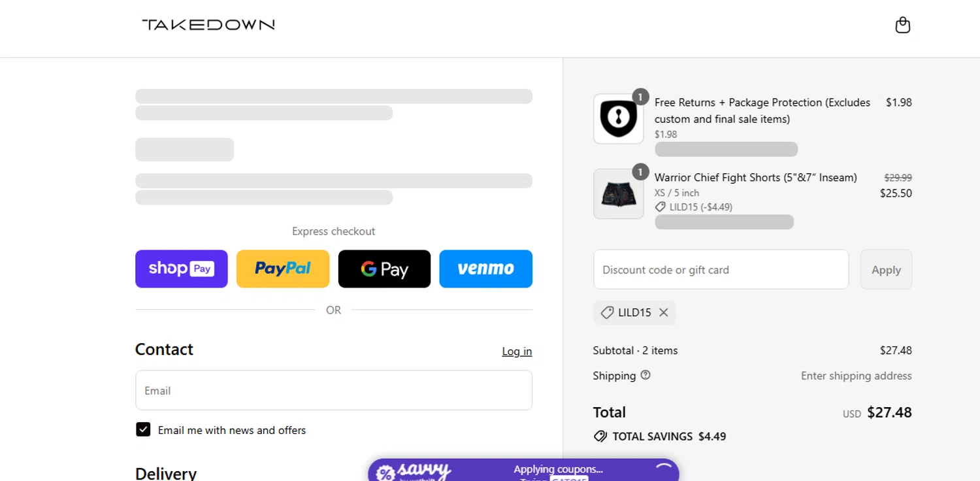Click the Apply discount button

click(x=886, y=269)
